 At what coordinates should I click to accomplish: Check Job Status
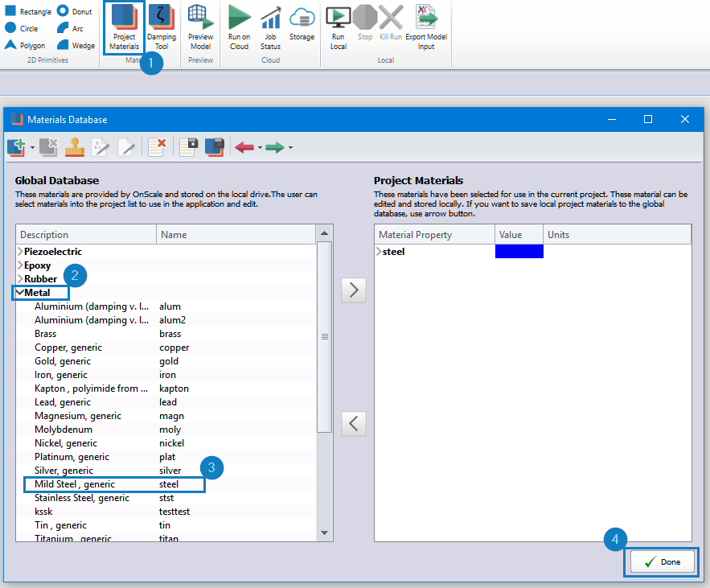[x=270, y=27]
